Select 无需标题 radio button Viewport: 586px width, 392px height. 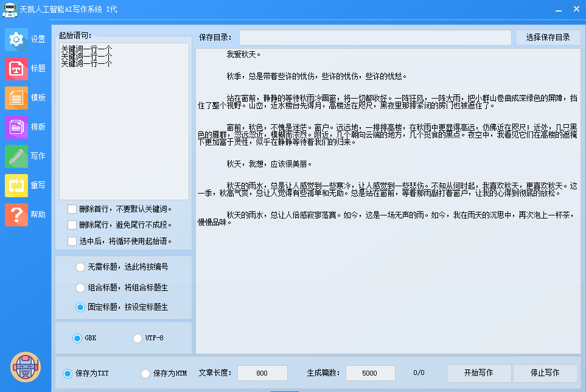(80, 267)
